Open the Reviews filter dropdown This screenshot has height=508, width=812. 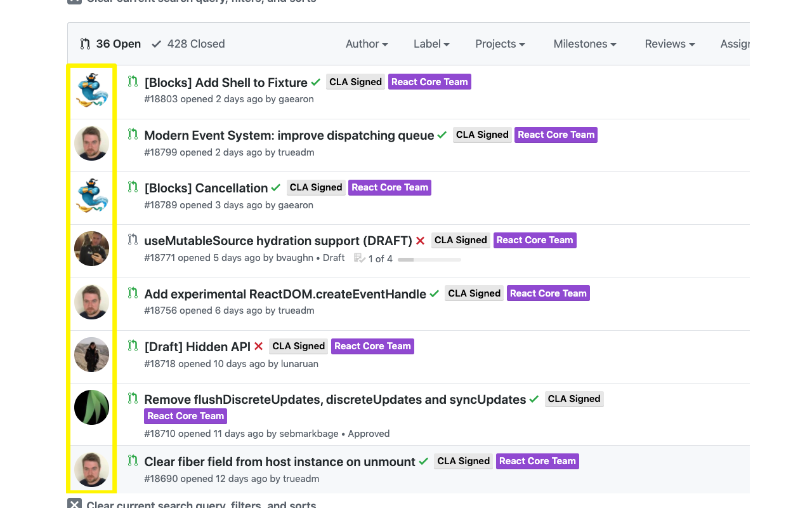pos(669,44)
